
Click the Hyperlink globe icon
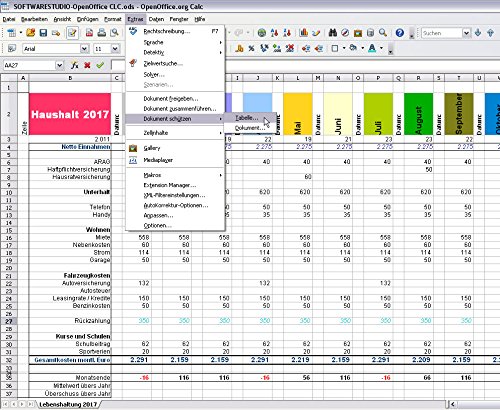pos(262,33)
